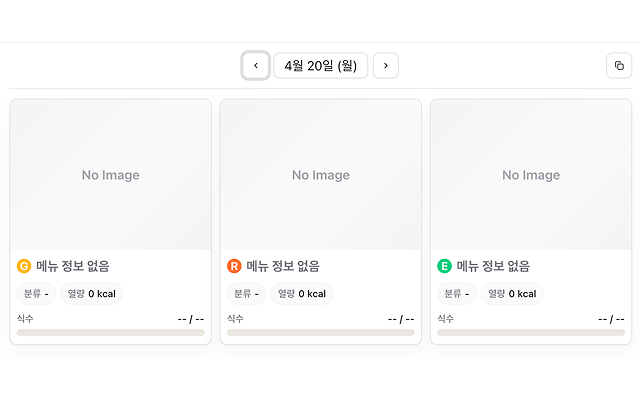Click the 식수 progress bar in R card
The height and width of the screenshot is (400, 640).
tap(321, 333)
